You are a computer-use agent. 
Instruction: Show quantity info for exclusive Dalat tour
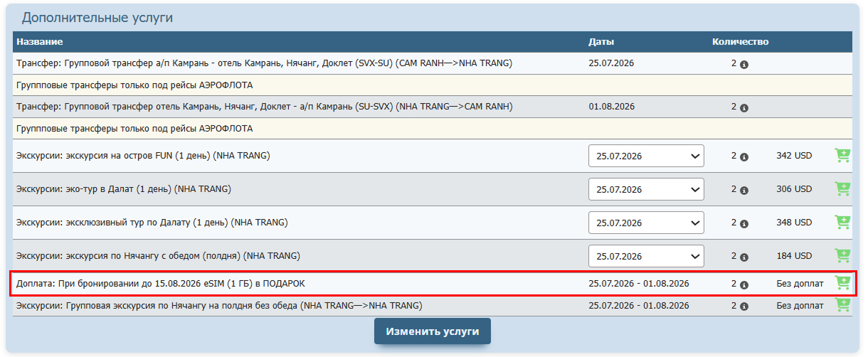click(744, 224)
